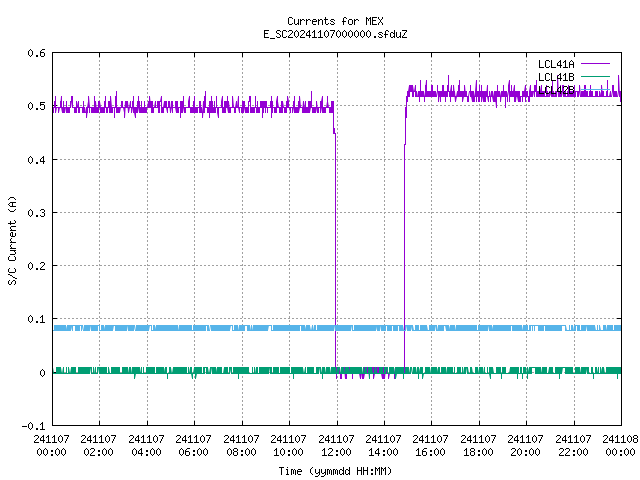Click the green LCL41B legend line sample
Image resolution: width=640 pixels, height=480 pixels.
(595, 77)
